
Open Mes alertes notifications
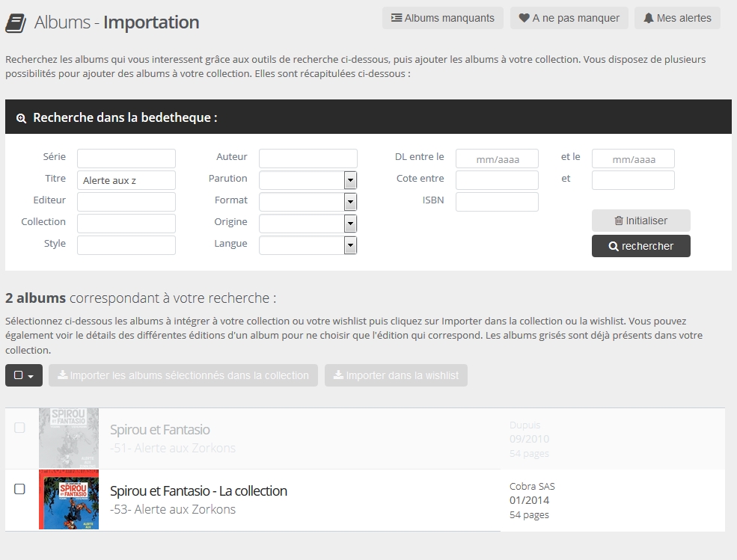coord(677,18)
